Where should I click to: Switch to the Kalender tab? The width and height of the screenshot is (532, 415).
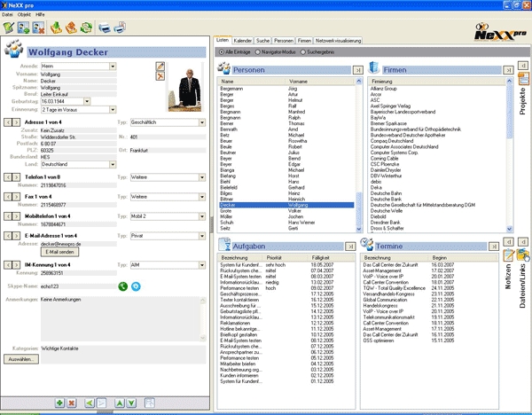[243, 41]
